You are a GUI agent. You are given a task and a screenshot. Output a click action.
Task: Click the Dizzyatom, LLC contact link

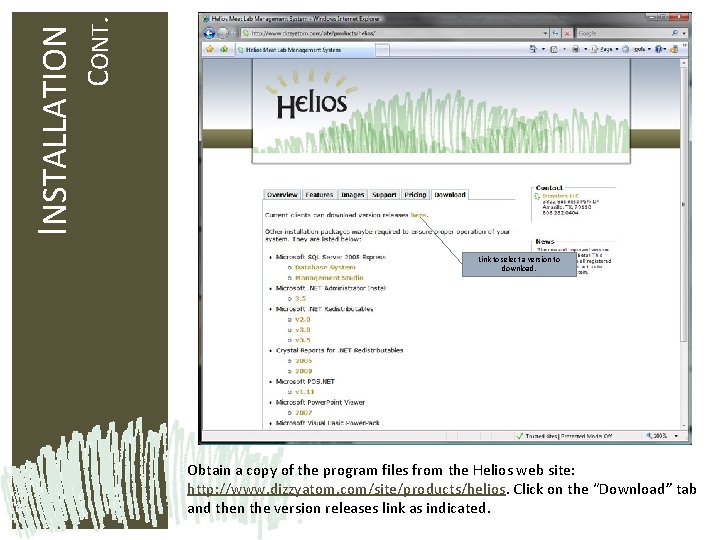[x=560, y=196]
